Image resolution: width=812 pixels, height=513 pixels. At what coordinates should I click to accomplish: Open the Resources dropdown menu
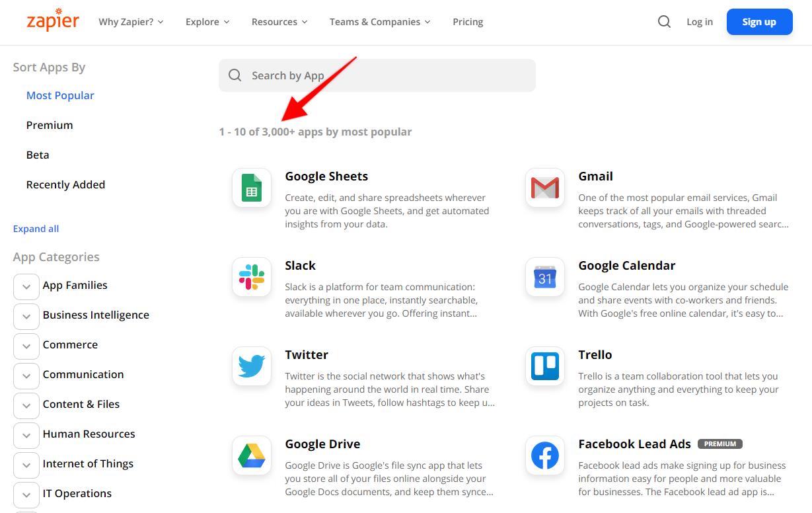[279, 22]
